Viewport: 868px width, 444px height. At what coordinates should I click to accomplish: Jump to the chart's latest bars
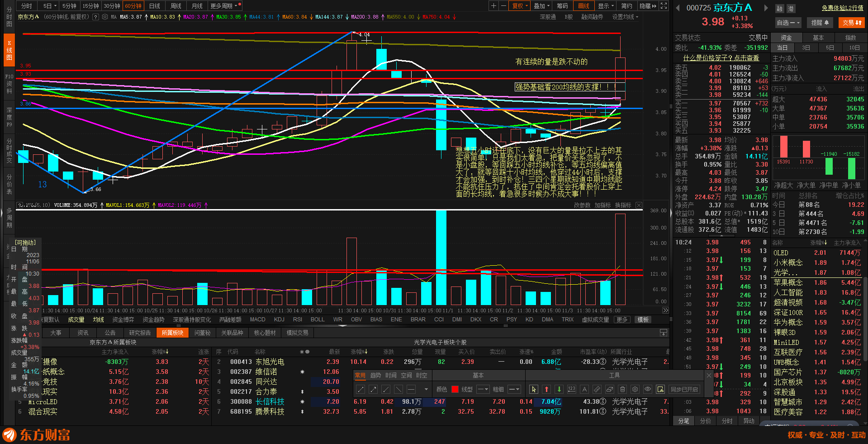click(665, 310)
